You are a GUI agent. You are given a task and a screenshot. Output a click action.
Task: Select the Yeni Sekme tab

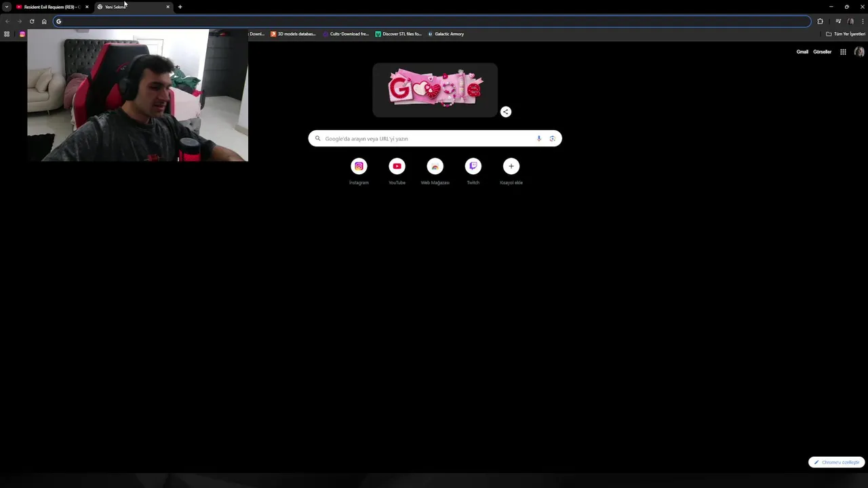(x=134, y=7)
